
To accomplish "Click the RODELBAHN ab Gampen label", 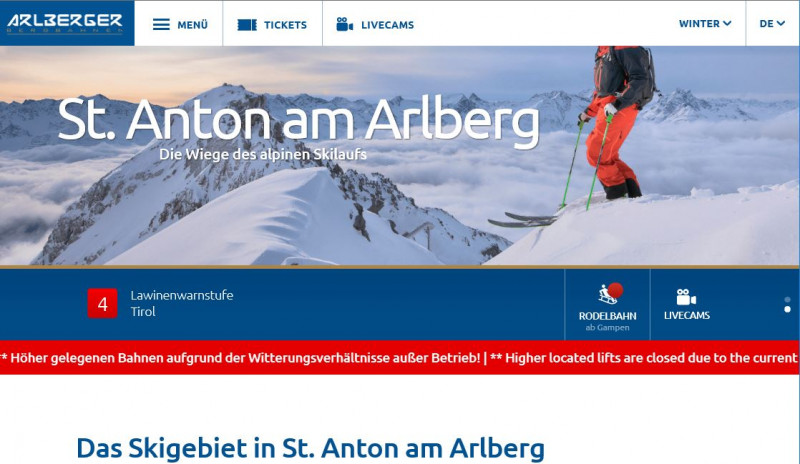I will point(607,322).
